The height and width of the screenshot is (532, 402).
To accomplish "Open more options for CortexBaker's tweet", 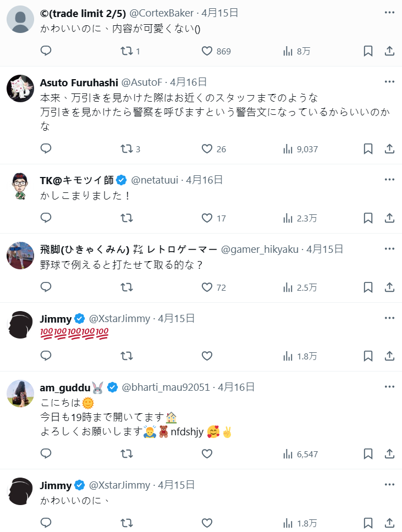I will (389, 12).
